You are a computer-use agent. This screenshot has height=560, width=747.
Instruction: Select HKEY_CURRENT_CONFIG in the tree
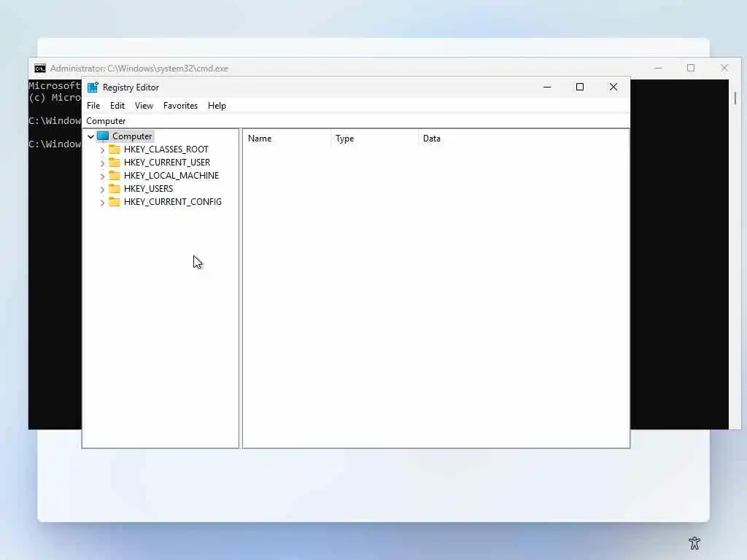[x=172, y=202]
